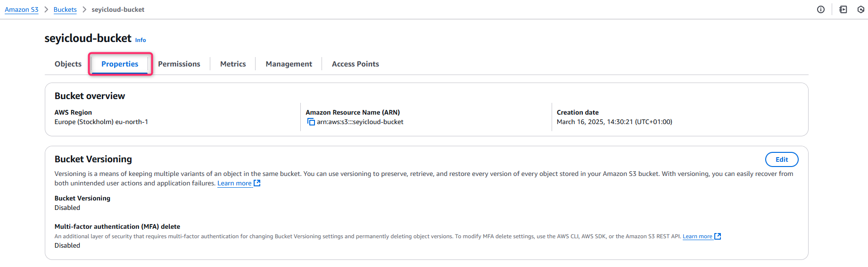This screenshot has width=868, height=267.
Task: Click ARN text arn:aws:s3:::seyicloud-bucket
Action: point(360,122)
